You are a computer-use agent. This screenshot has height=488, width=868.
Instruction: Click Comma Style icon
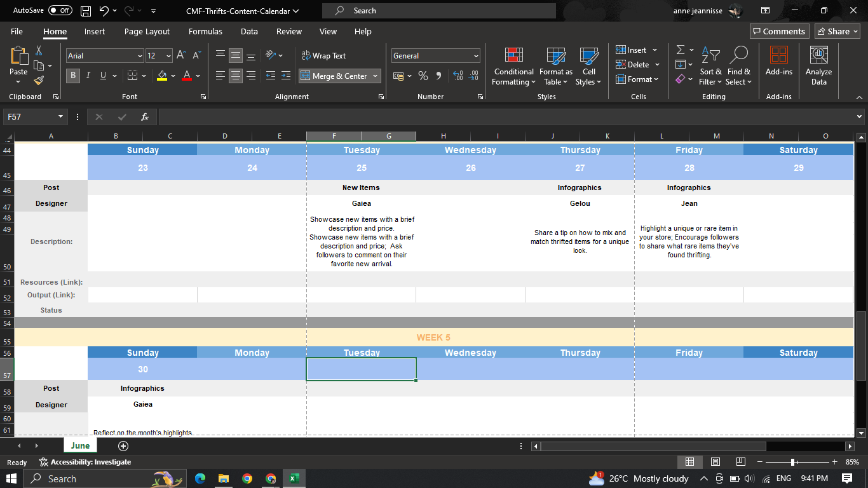point(438,76)
